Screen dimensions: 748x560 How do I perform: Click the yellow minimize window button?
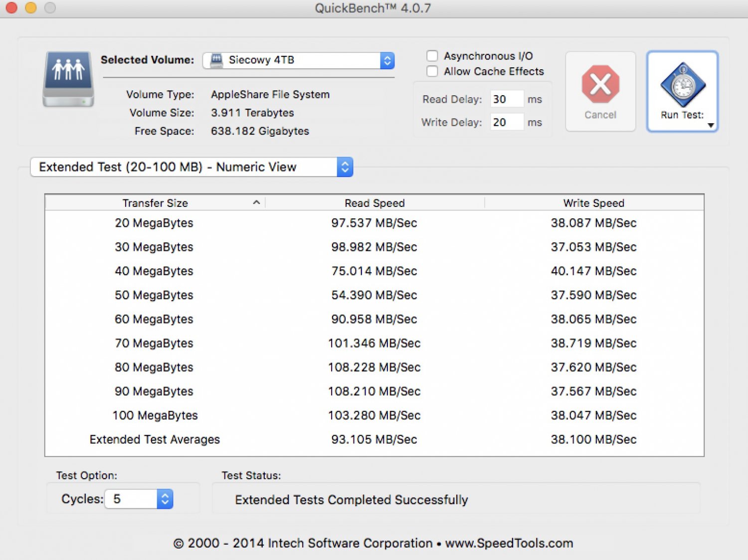click(x=30, y=7)
